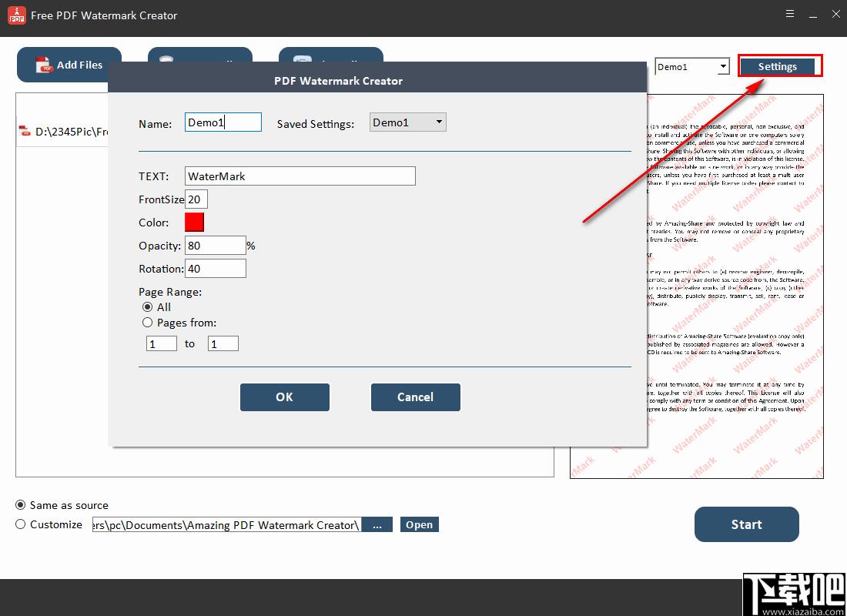The image size is (847, 616).
Task: Click the FrontSize field showing 20
Action: [196, 199]
